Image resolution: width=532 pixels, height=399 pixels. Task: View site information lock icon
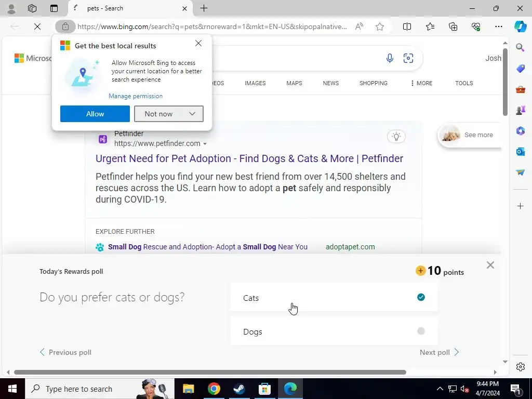point(65,26)
